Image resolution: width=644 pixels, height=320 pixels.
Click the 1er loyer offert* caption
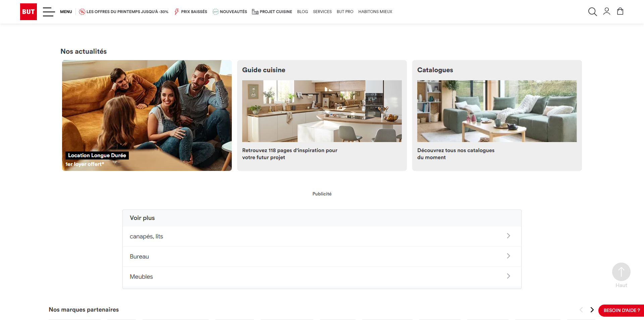pos(85,164)
